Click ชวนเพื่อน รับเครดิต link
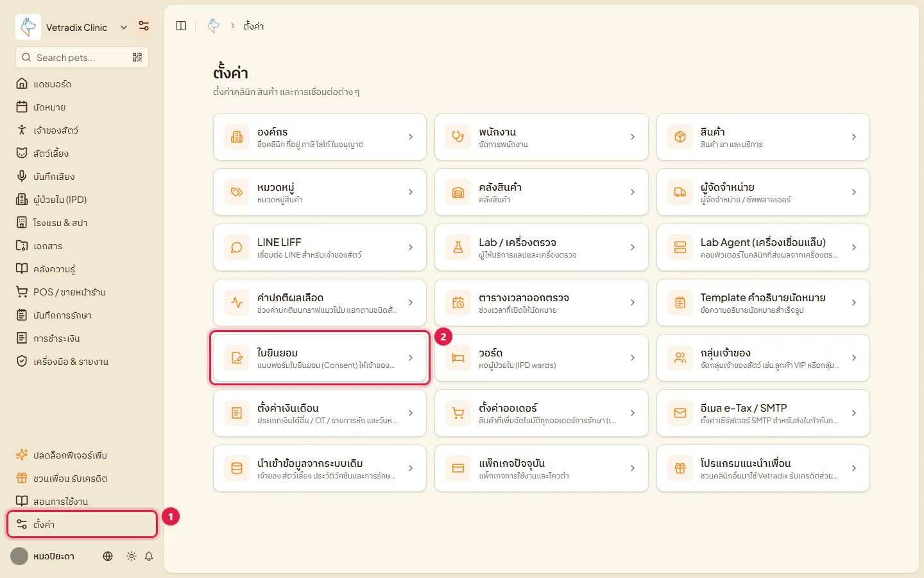Screen dimensions: 924x578 click(82, 478)
